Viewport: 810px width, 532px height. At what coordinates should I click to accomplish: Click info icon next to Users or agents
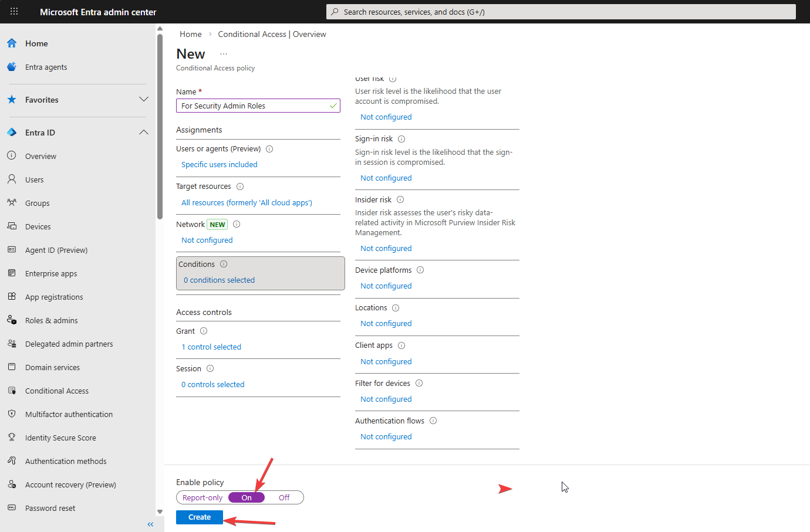[269, 149]
